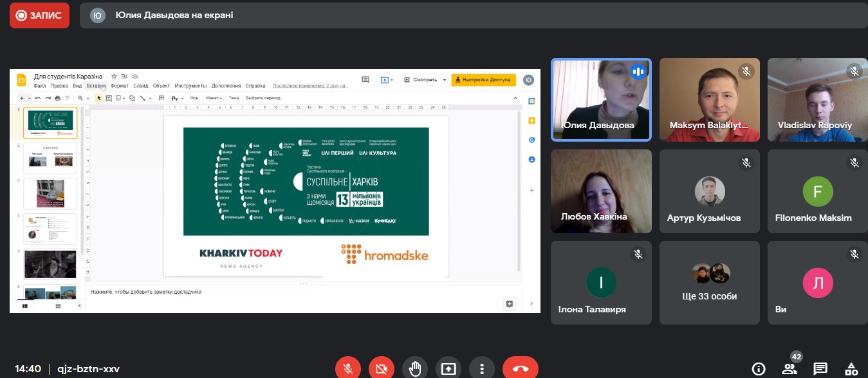The image size is (868, 378).
Task: Open the Вставка menu
Action: [96, 86]
